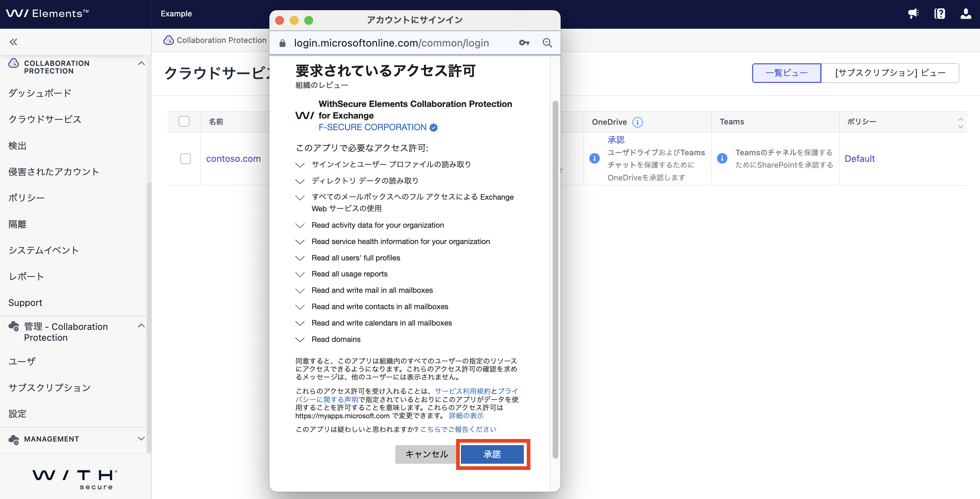Expand the Read domains permission
The image size is (980, 499).
pos(300,339)
